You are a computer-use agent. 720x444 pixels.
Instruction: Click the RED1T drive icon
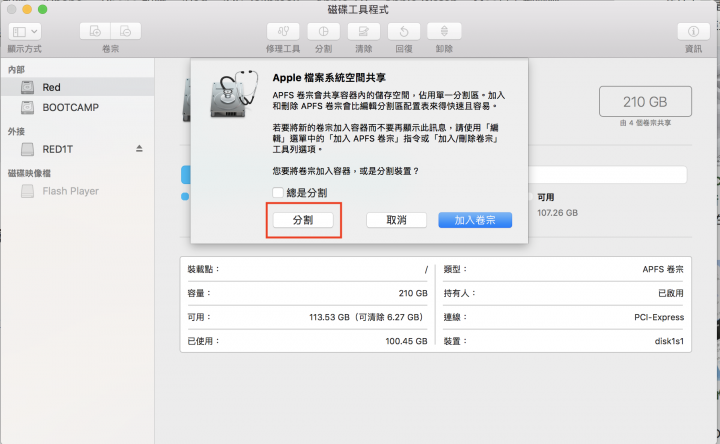[x=28, y=149]
